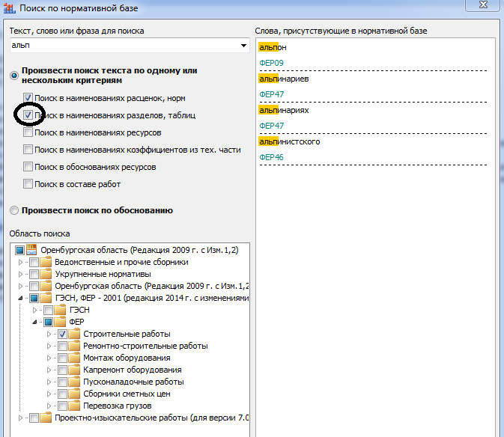Check the ГЭСН folder checkbox
This screenshot has width=504, height=437.
coord(48,310)
